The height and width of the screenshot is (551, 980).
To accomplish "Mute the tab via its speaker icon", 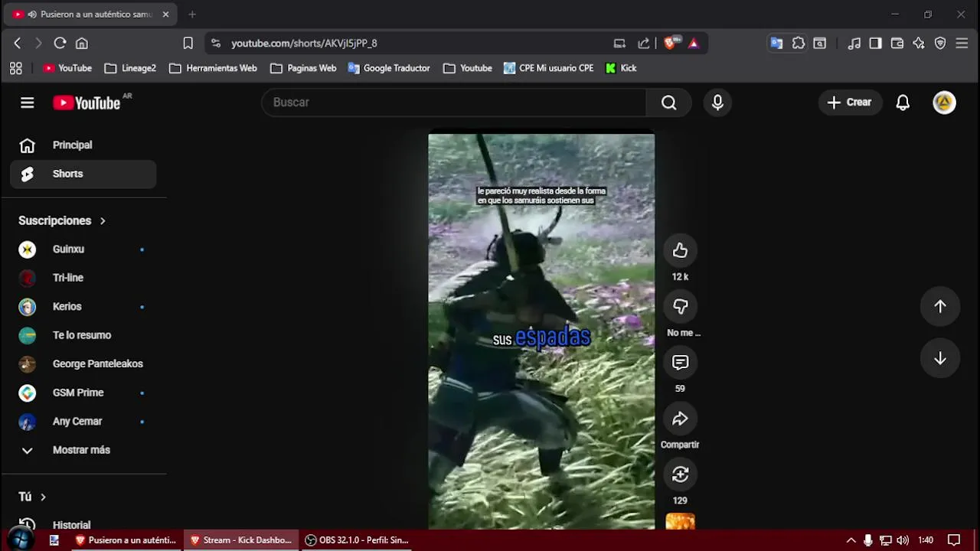I will pyautogui.click(x=32, y=15).
